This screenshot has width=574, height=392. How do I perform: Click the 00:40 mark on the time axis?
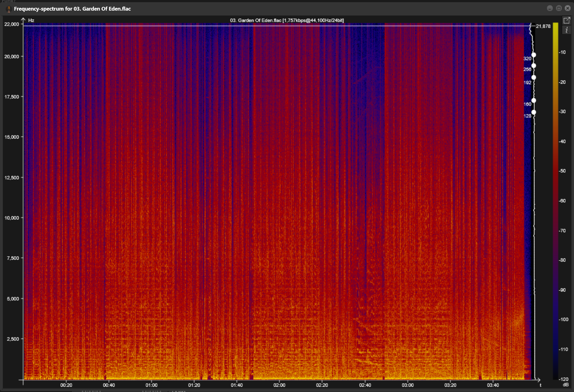pos(109,385)
